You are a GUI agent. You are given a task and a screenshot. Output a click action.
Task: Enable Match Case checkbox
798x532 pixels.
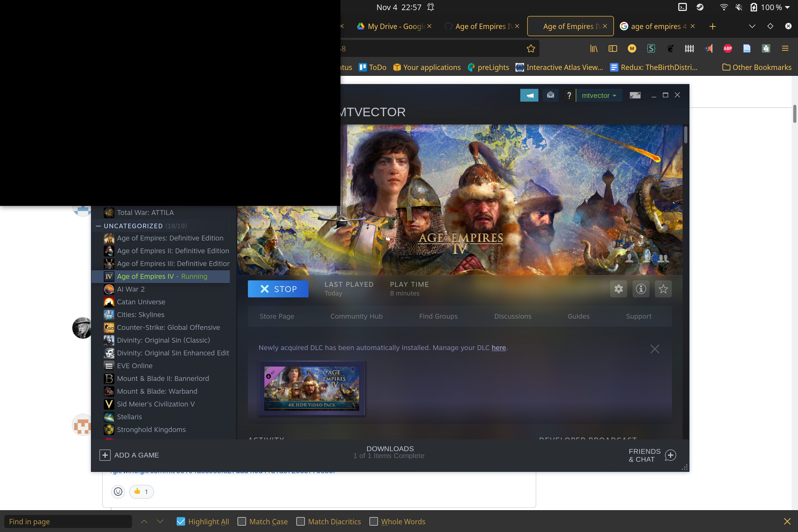tap(242, 521)
